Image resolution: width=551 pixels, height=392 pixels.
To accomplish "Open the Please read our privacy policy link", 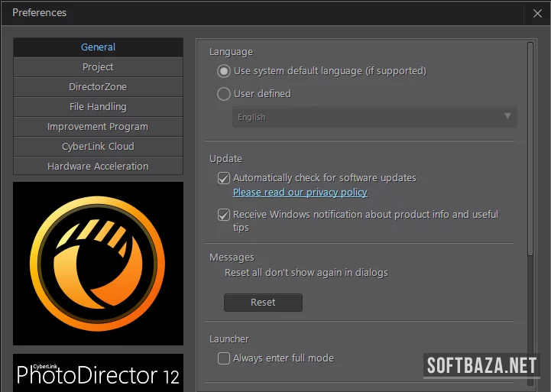I will (300, 193).
